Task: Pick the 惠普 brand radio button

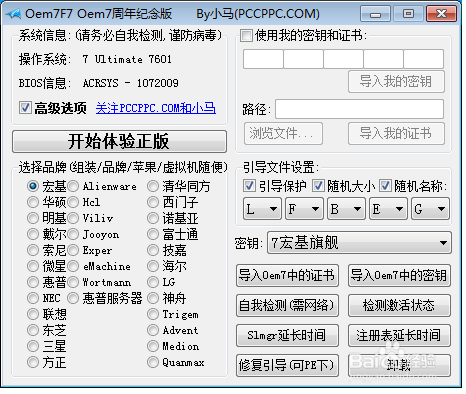Action: coord(33,282)
